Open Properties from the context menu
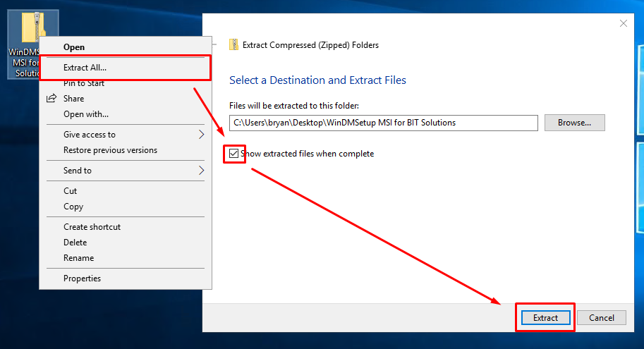The height and width of the screenshot is (349, 644). tap(82, 278)
